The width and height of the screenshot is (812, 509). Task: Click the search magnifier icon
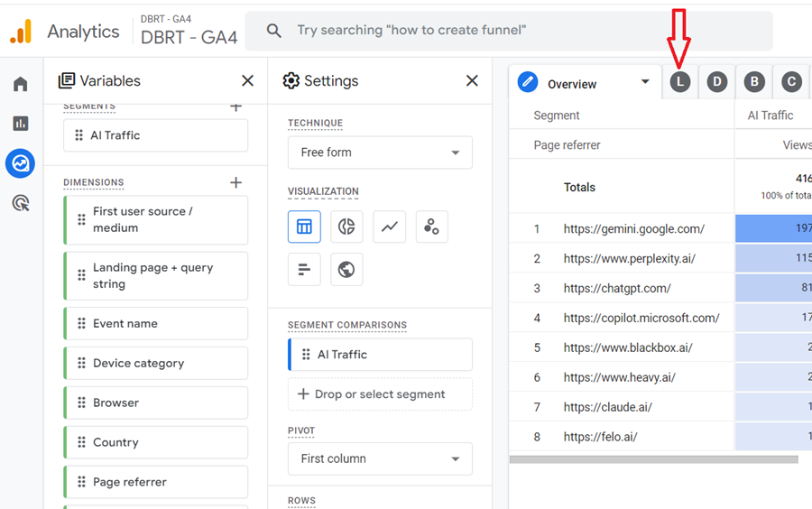pyautogui.click(x=274, y=31)
